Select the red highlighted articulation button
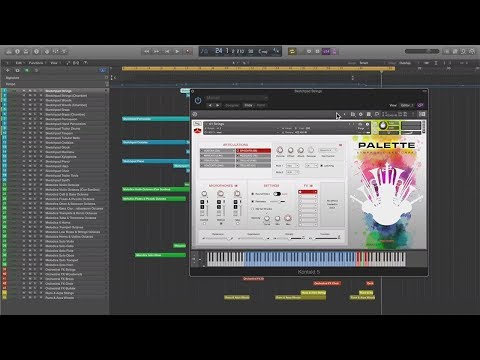 click(x=253, y=151)
